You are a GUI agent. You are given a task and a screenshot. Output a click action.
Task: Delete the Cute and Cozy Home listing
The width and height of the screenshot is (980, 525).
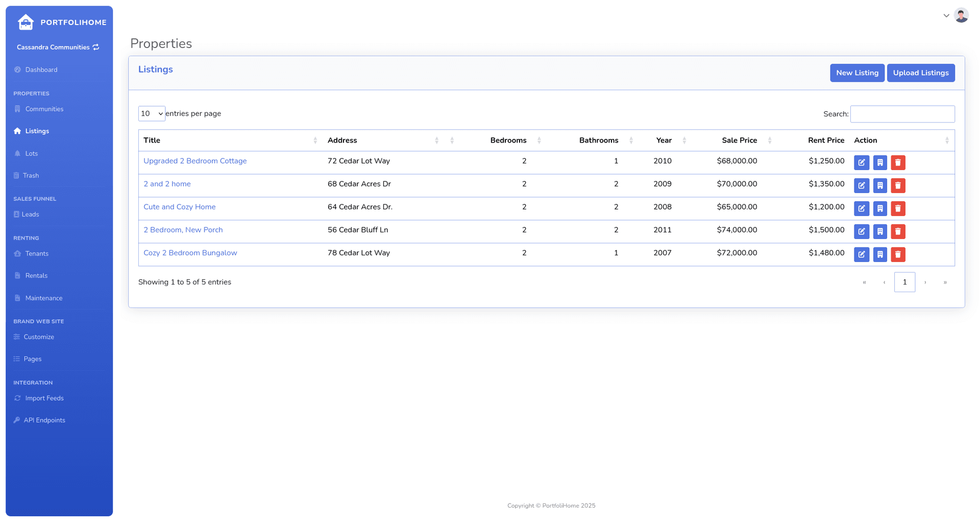pos(898,208)
